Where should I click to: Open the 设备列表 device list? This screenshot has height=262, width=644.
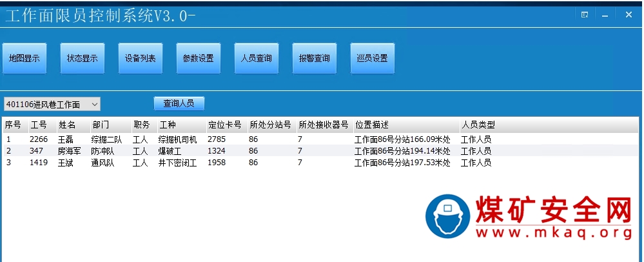(141, 59)
